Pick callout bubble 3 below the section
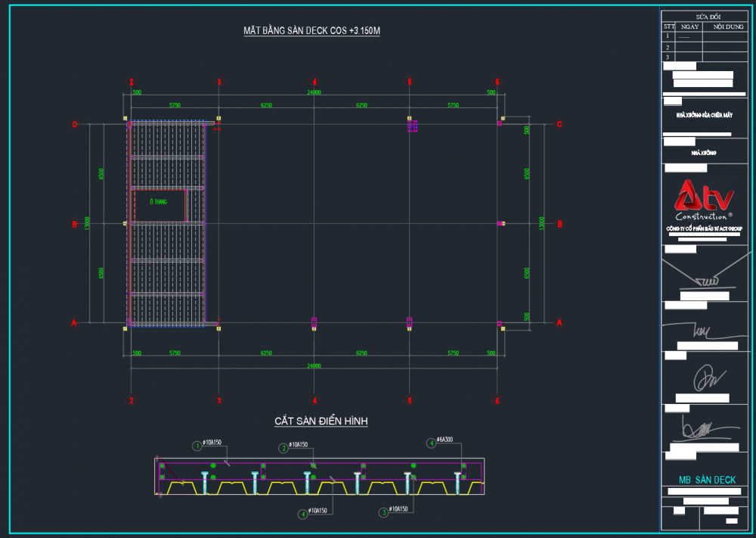Viewport: 756px width, 538px height. [383, 512]
